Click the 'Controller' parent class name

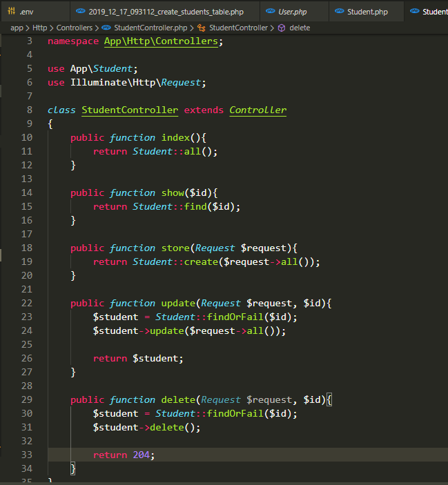tap(257, 110)
